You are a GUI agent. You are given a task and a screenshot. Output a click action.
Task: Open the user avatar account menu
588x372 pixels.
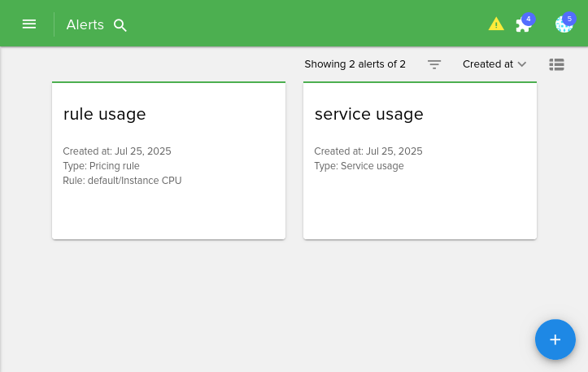563,25
